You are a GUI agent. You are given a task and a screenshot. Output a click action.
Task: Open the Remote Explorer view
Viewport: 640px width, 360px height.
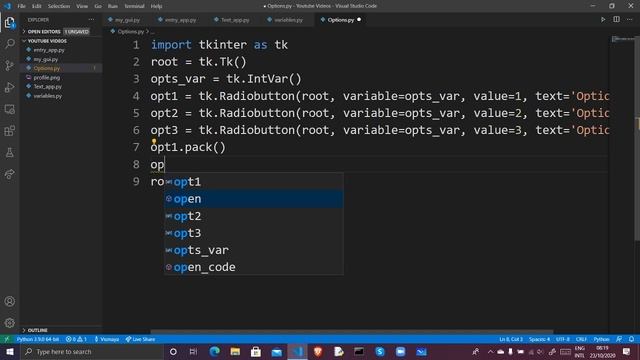9,109
